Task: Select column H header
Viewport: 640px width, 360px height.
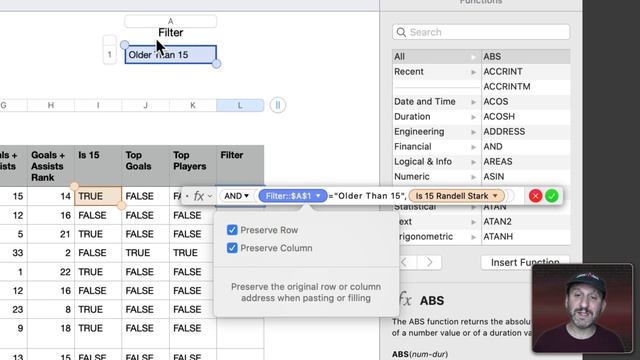Action: [x=51, y=105]
